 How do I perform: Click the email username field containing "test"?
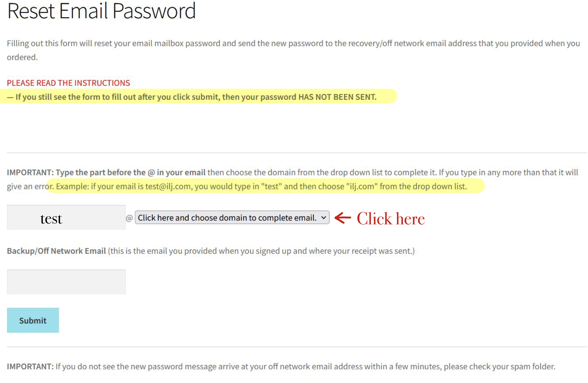[x=66, y=217]
